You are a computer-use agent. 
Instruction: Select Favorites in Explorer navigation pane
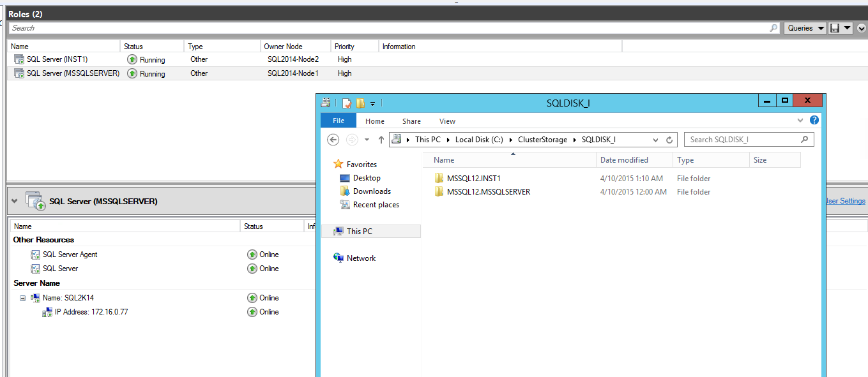pos(362,165)
